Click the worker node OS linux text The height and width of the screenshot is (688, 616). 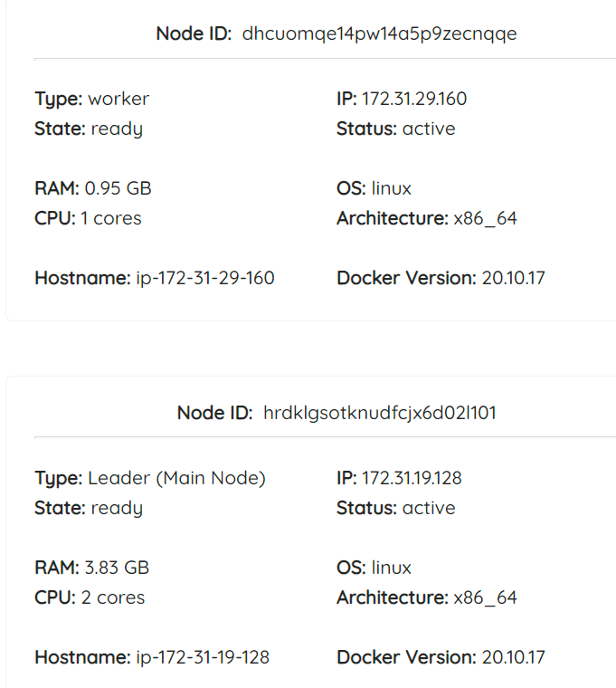392,188
